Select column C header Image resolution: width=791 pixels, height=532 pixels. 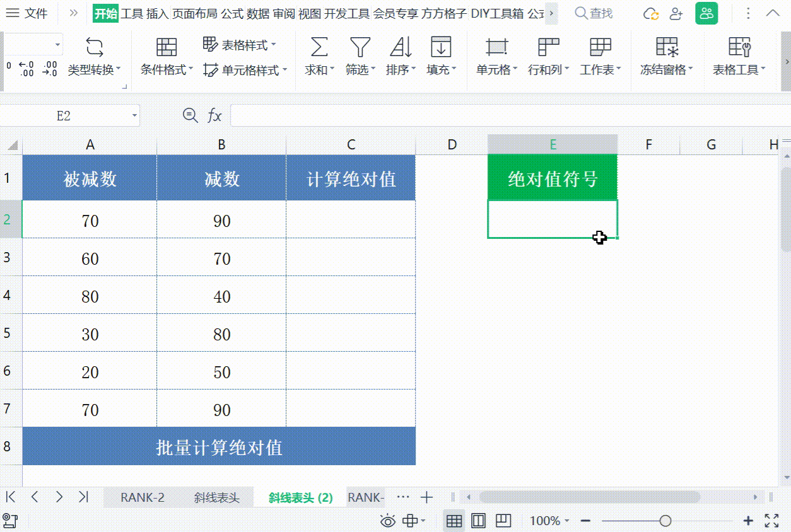pos(351,145)
